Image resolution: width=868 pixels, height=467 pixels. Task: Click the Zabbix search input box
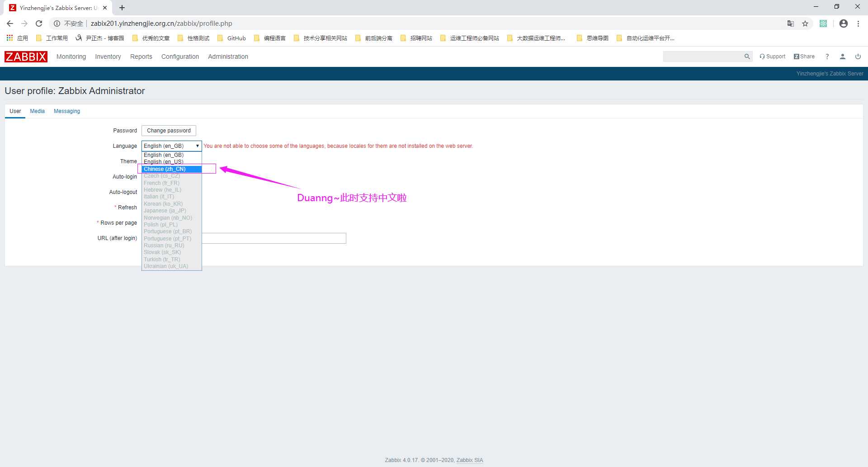tap(703, 57)
